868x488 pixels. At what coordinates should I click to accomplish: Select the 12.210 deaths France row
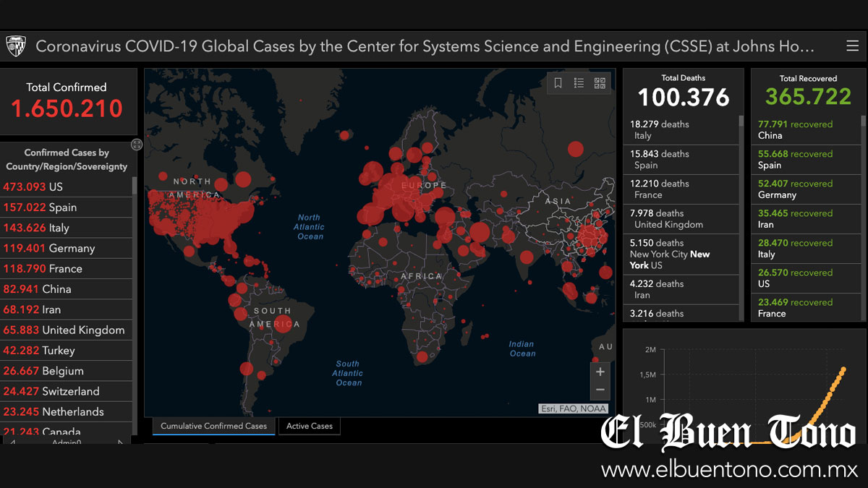coord(681,189)
